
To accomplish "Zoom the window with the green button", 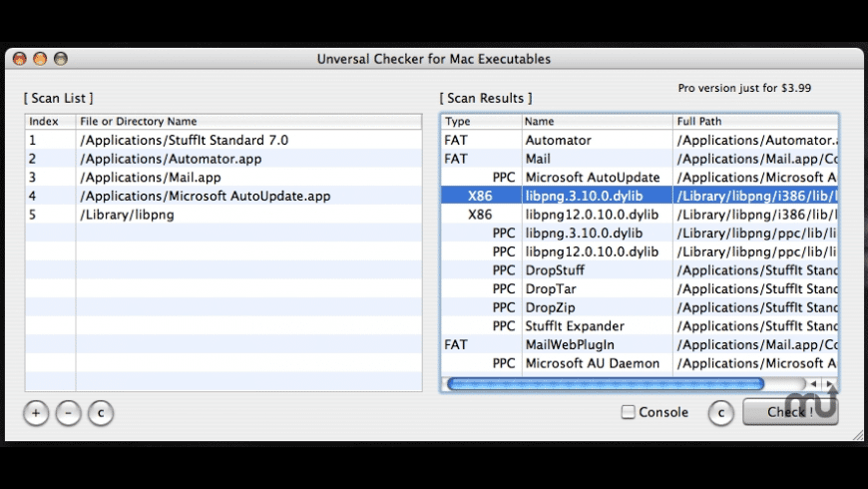I will pyautogui.click(x=60, y=59).
